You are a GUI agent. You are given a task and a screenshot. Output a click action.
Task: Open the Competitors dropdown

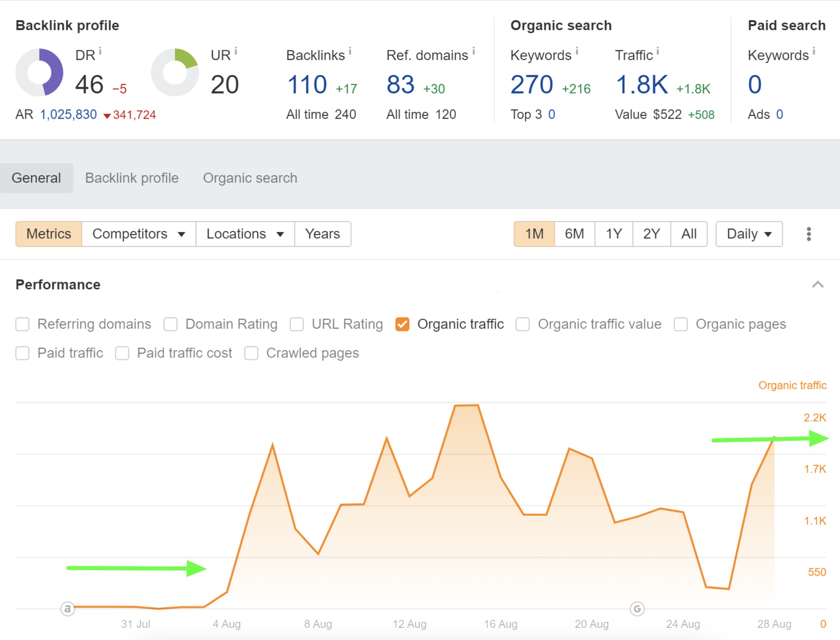[x=139, y=234]
